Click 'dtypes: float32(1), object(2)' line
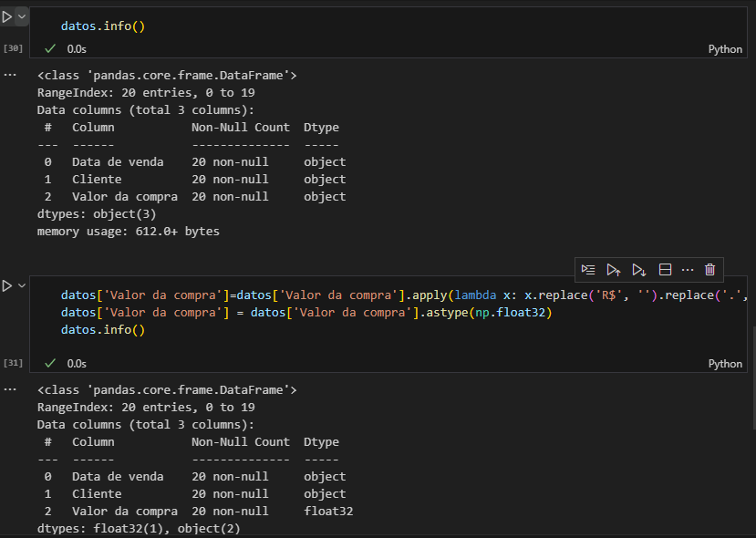756x538 pixels. coord(139,528)
